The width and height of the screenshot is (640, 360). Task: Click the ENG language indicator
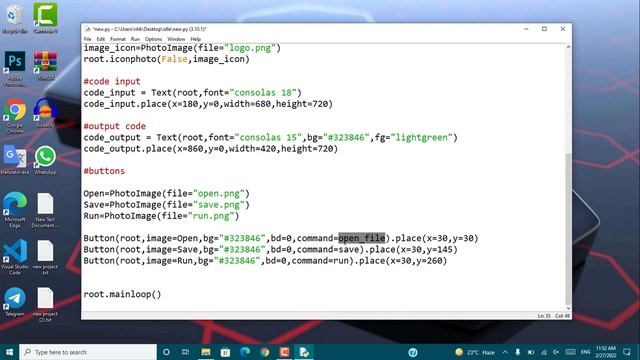tap(585, 352)
